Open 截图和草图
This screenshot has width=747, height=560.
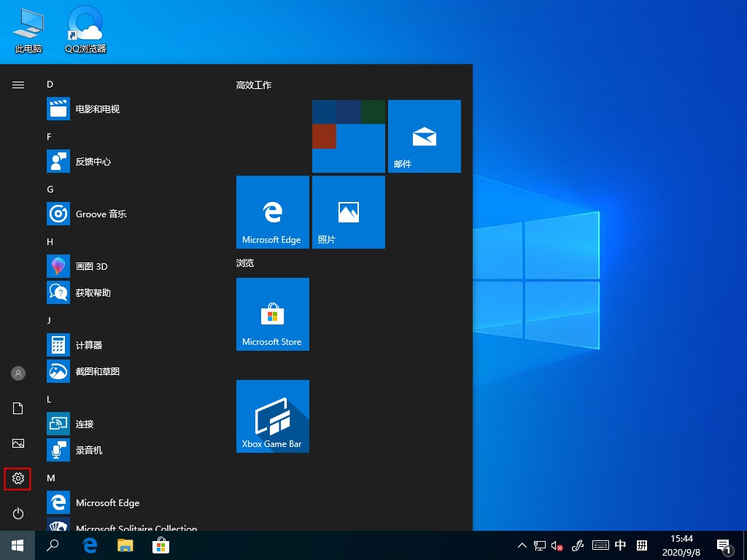pos(92,371)
